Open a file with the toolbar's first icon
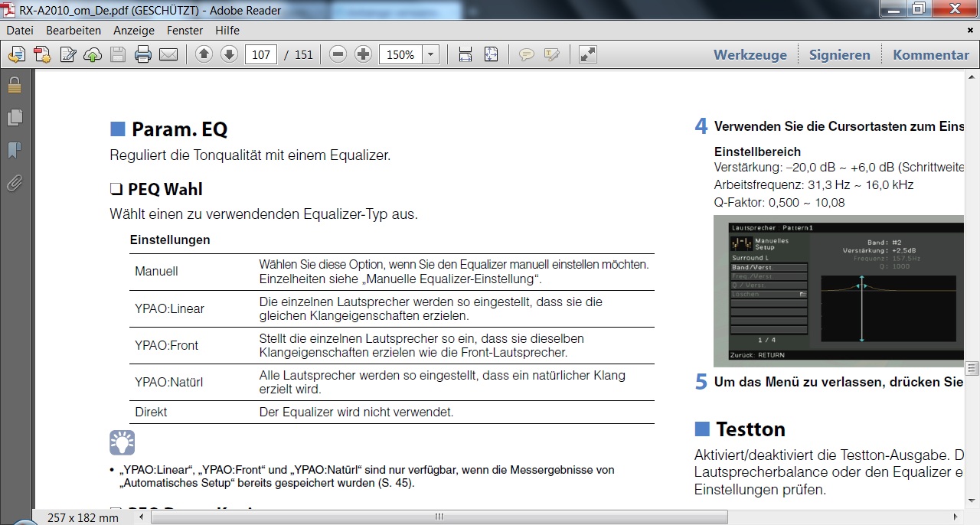Image resolution: width=980 pixels, height=525 pixels. 17,54
